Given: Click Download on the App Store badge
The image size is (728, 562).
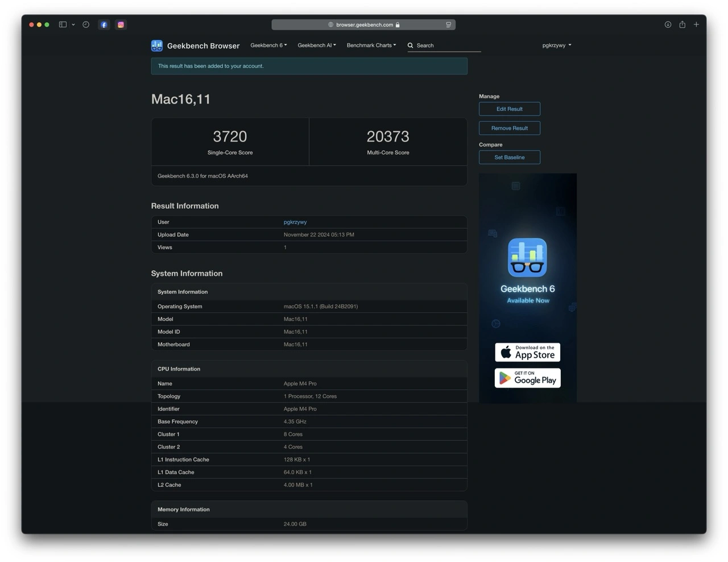Looking at the screenshot, I should point(527,352).
